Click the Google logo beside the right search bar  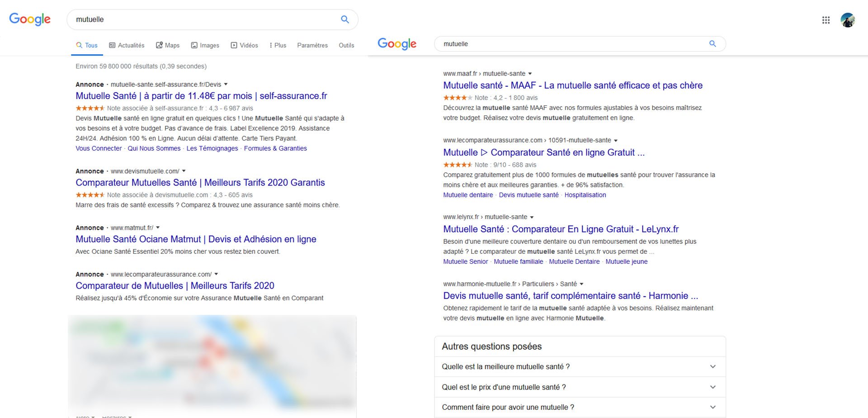coord(397,44)
